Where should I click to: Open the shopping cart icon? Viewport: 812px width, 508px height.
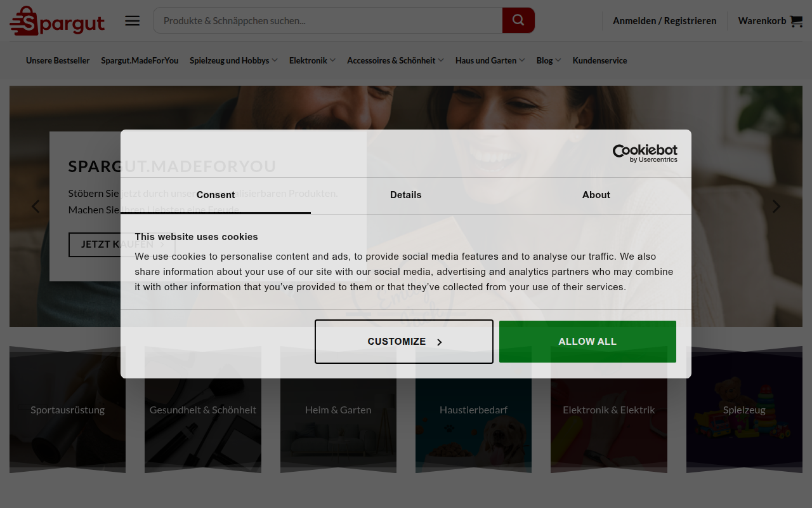796,21
